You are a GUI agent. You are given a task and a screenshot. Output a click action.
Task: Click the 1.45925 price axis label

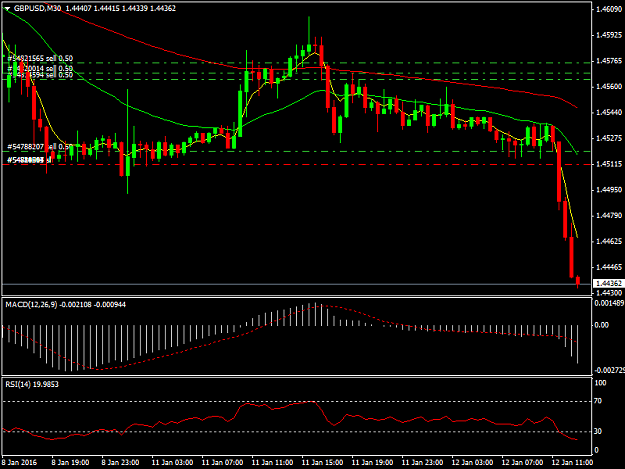tap(609, 35)
